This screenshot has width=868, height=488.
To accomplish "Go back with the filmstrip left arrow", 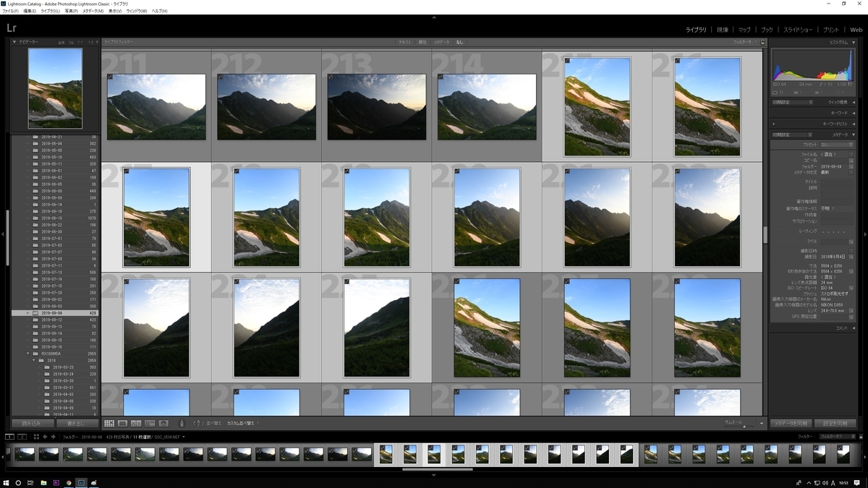I will pyautogui.click(x=45, y=437).
